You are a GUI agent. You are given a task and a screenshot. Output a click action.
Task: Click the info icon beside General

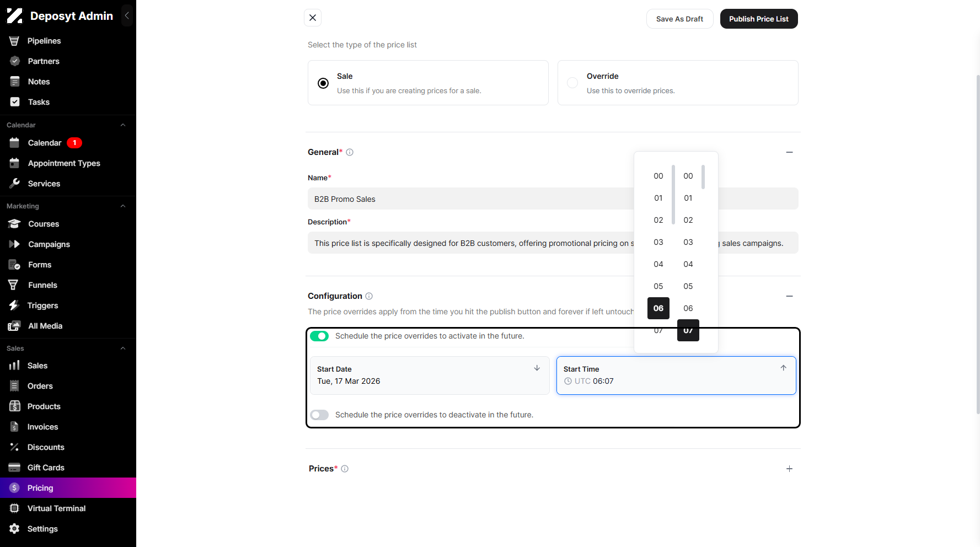(x=350, y=152)
